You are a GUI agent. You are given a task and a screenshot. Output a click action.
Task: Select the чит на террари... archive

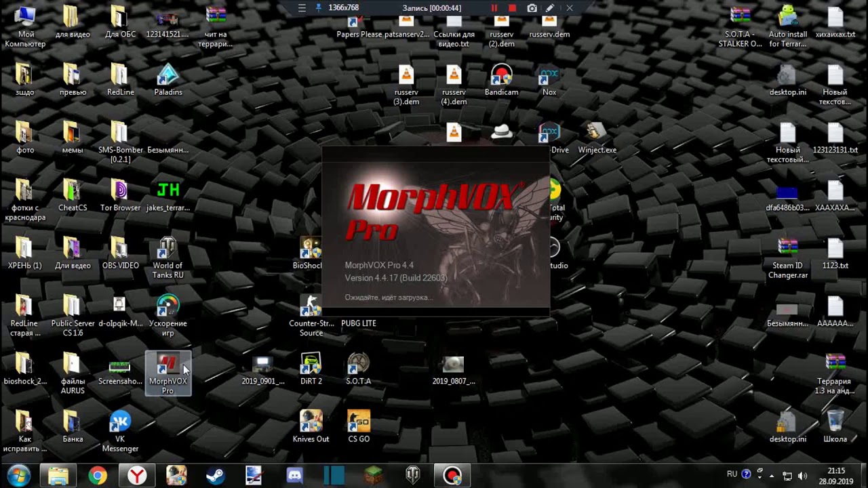coord(215,27)
